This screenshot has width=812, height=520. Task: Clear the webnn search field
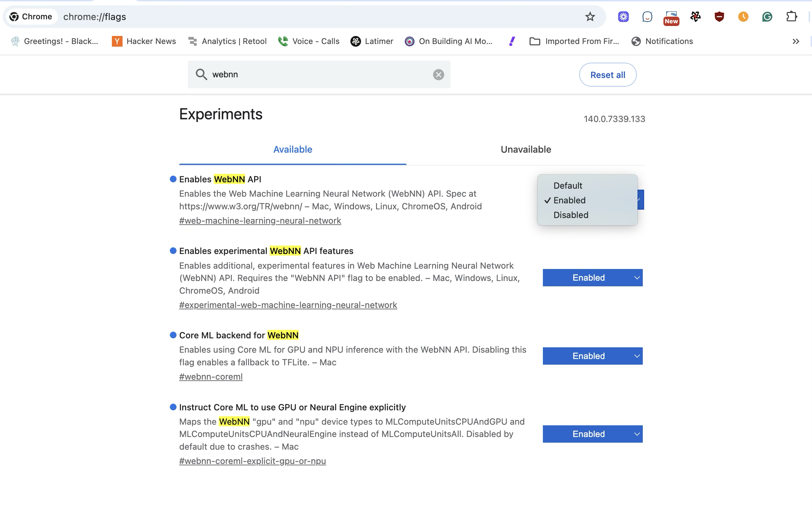(x=438, y=75)
